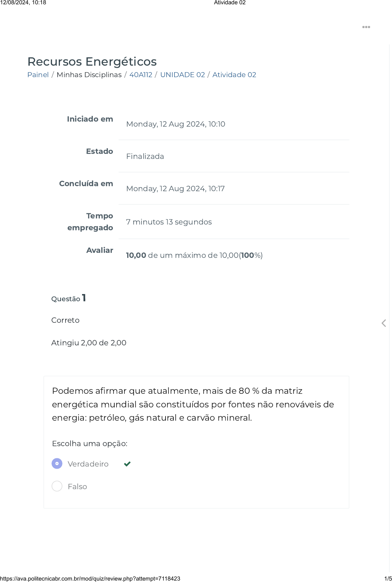Select the Verdadeiro radio option
The height and width of the screenshot is (582, 392).
(x=57, y=464)
